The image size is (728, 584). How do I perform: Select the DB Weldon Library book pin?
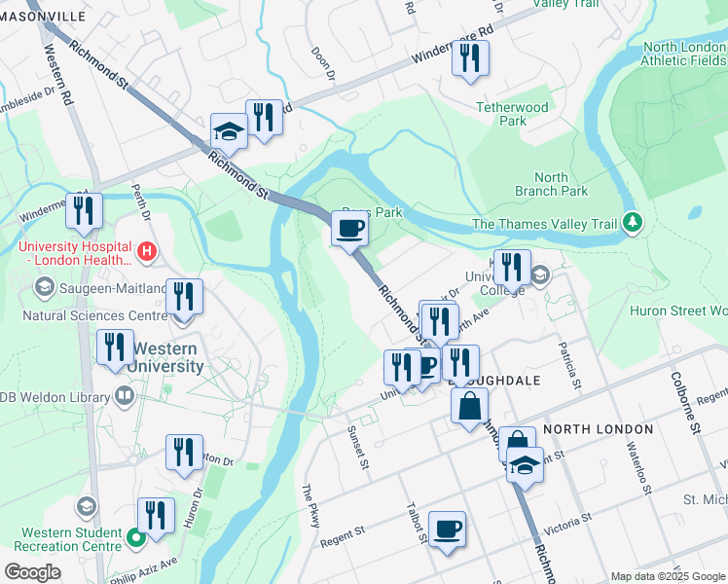[x=125, y=397]
